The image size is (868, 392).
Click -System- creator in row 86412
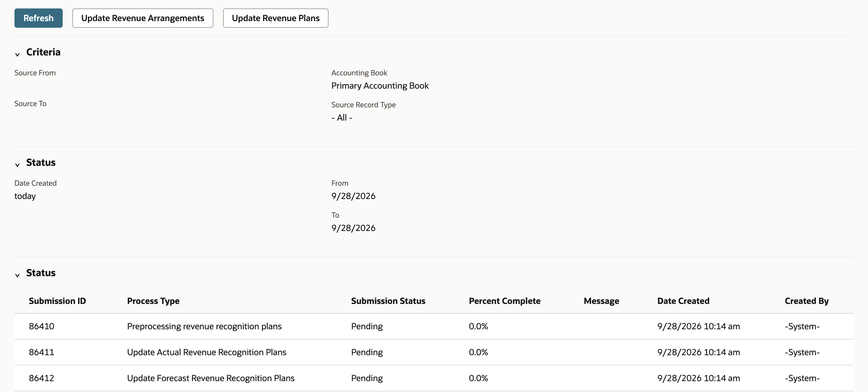(x=802, y=378)
